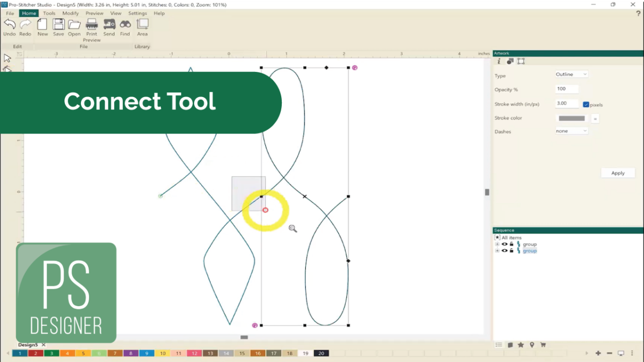Select the Undo icon
644x362 pixels.
click(9, 25)
